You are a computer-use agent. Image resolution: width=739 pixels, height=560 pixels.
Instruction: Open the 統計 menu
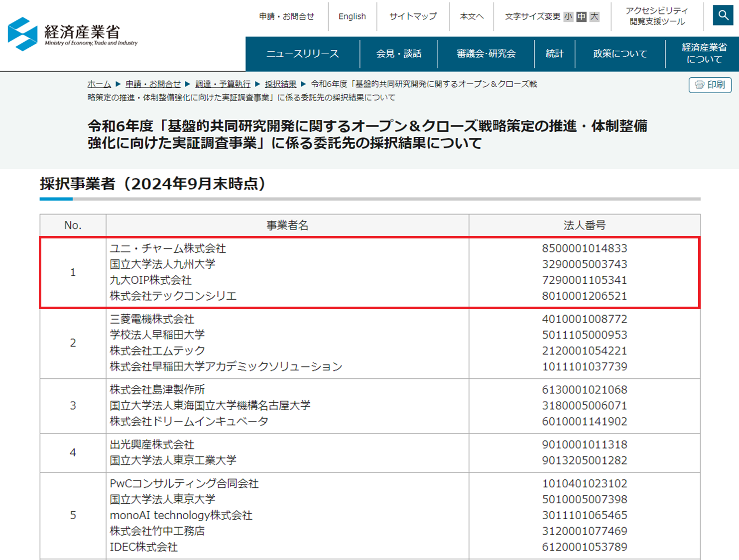[554, 53]
